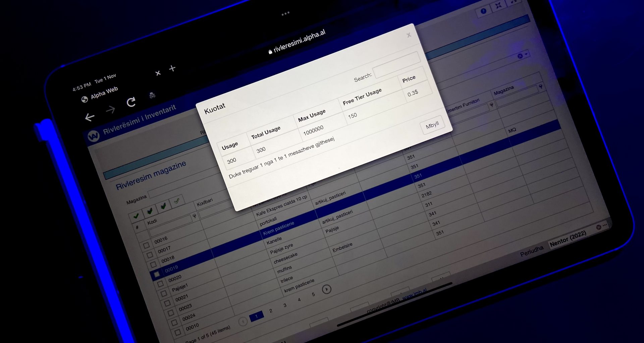644x343 pixels.
Task: Click the next page arrow icon
Action: point(327,289)
